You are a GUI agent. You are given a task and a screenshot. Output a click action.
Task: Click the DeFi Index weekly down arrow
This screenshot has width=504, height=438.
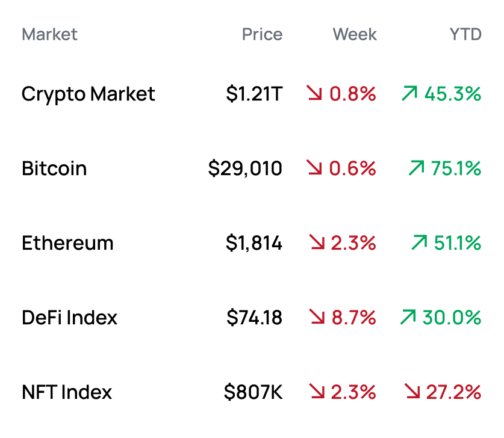point(317,318)
